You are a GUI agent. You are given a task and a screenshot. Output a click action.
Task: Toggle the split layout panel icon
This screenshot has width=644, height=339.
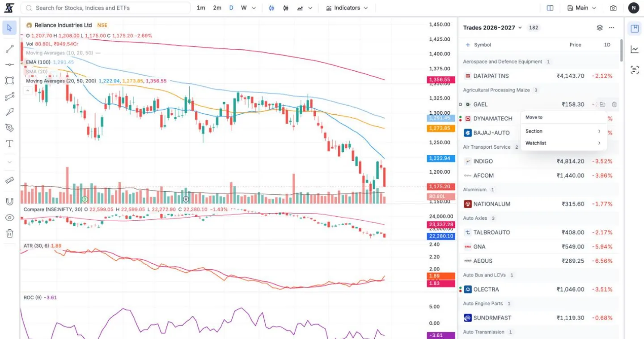click(x=550, y=8)
